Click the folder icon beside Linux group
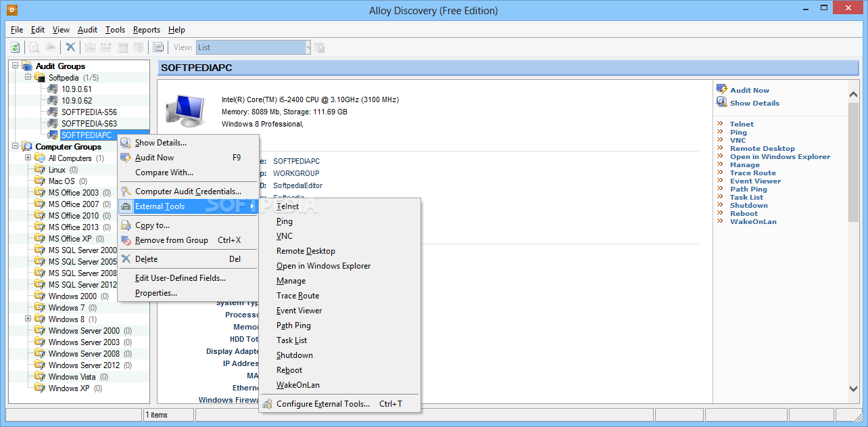 point(41,170)
